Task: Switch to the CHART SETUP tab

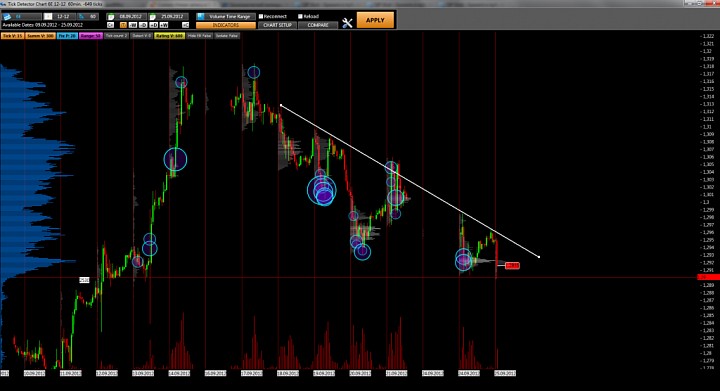Action: [x=277, y=25]
